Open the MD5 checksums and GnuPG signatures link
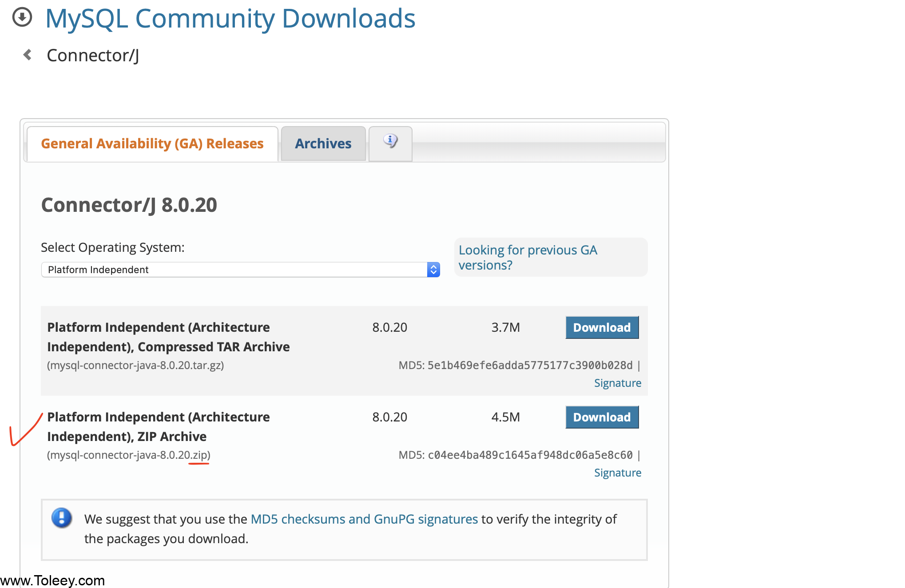 364,519
